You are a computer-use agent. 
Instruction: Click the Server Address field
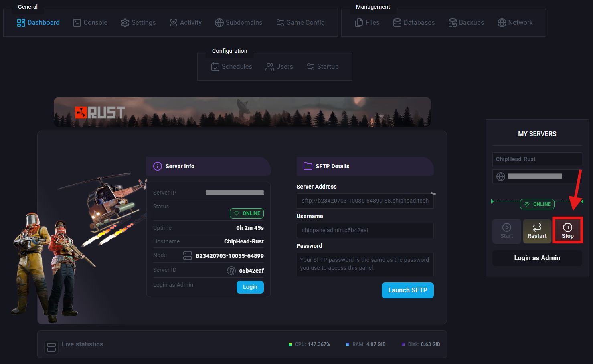365,201
